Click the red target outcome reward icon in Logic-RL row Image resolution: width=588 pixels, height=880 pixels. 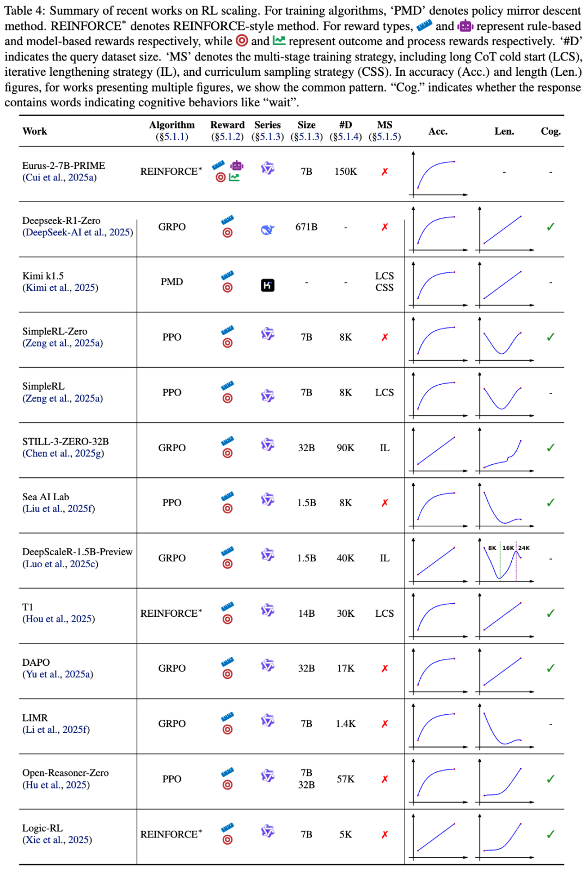228,840
